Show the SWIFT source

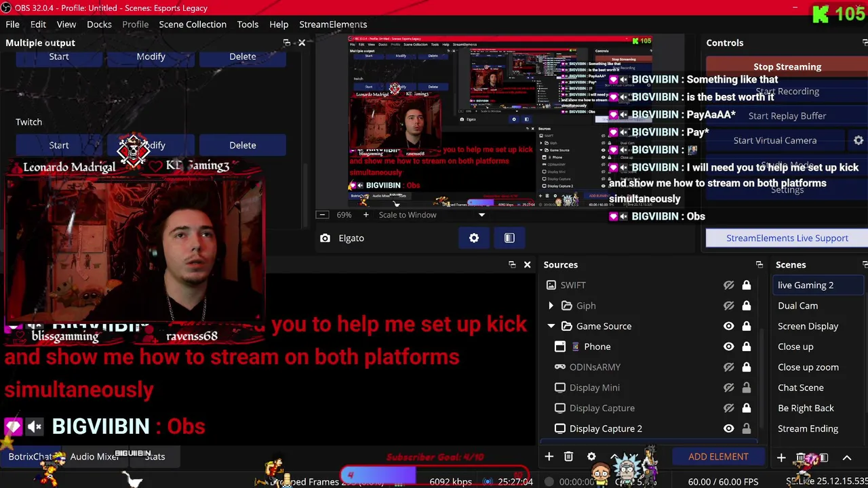point(729,285)
